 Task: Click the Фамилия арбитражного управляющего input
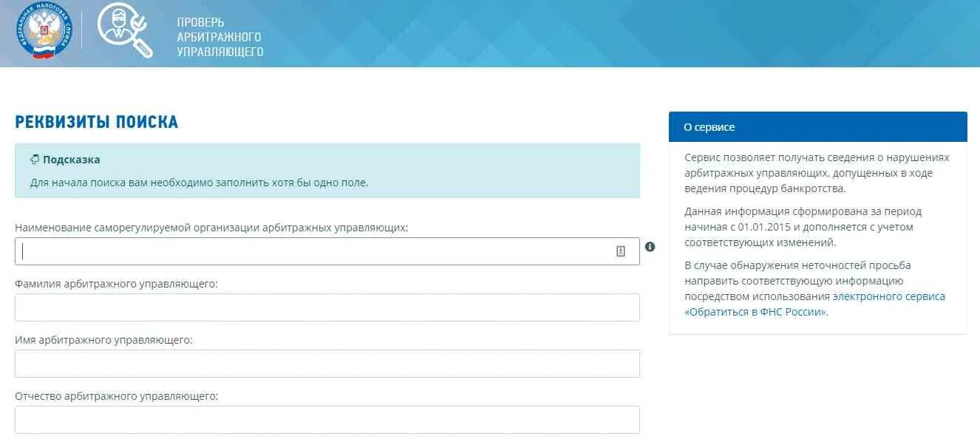point(327,307)
